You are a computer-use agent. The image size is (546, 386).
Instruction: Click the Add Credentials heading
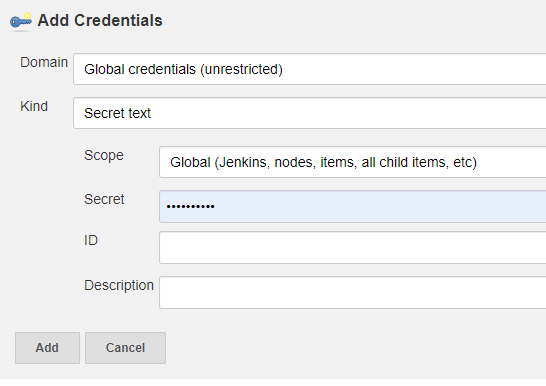click(100, 21)
